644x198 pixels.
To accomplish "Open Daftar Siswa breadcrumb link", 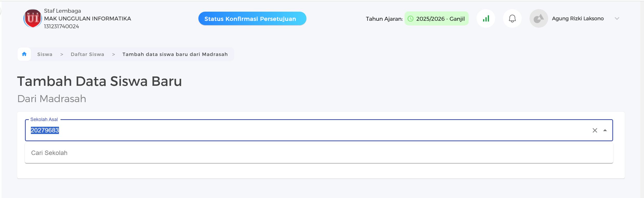I will click(x=87, y=54).
